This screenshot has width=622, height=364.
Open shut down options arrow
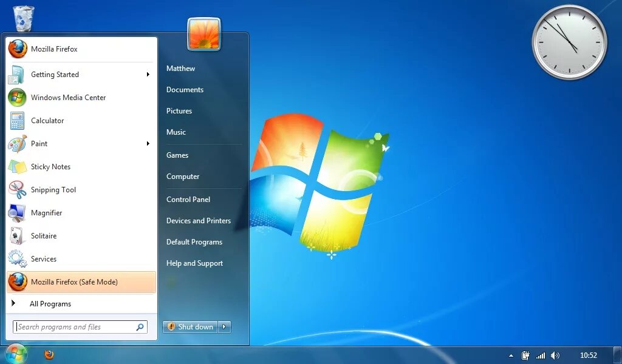224,327
